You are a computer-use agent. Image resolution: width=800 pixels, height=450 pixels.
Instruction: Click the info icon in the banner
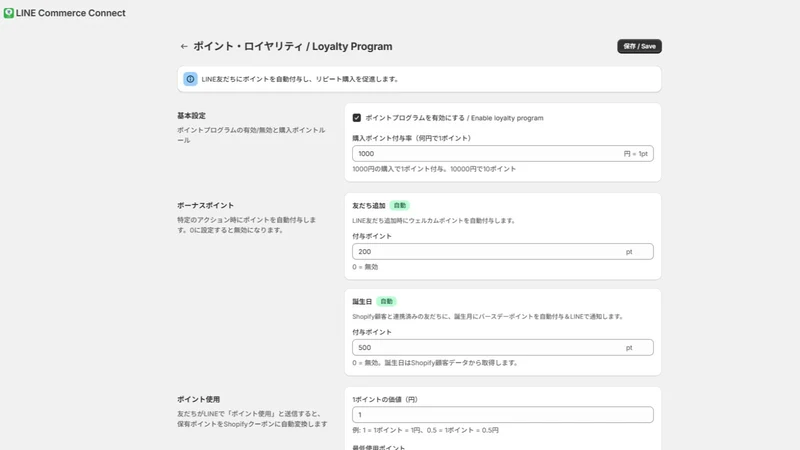point(190,79)
